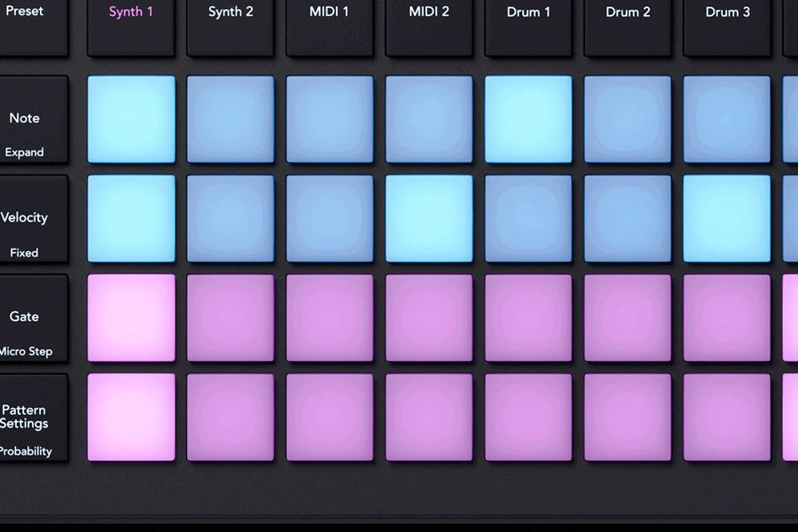Open the Velocity / Fixed button

click(x=34, y=218)
